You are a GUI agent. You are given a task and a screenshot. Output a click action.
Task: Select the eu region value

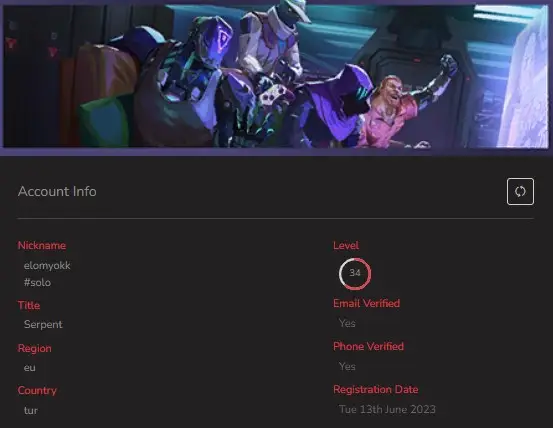30,368
